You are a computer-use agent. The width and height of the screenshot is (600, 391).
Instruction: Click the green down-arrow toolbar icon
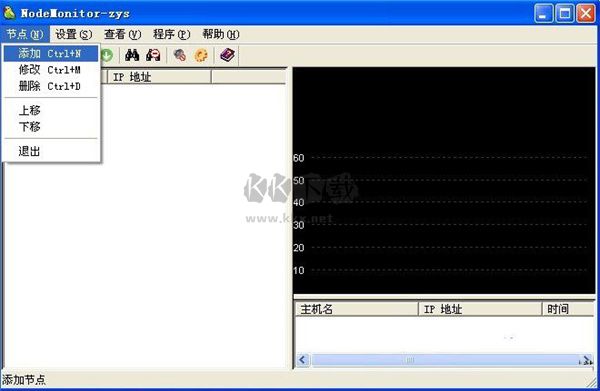coord(107,55)
